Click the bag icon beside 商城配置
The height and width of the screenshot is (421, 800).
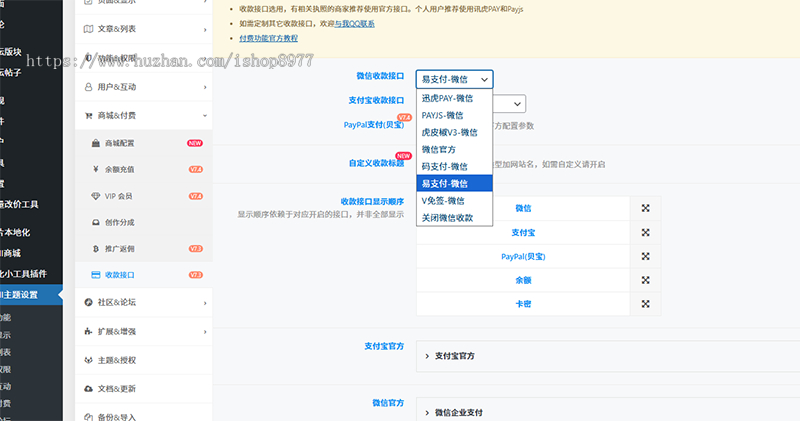click(95, 143)
